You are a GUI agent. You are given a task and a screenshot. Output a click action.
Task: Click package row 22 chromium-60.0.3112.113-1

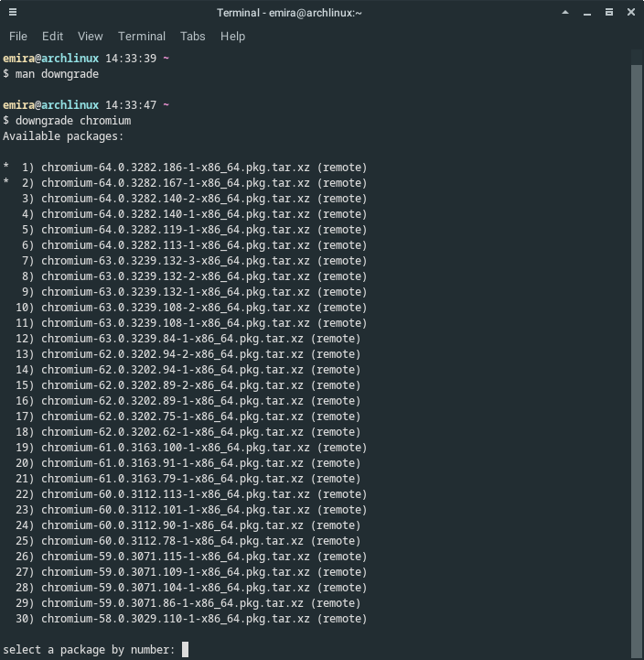(191, 494)
